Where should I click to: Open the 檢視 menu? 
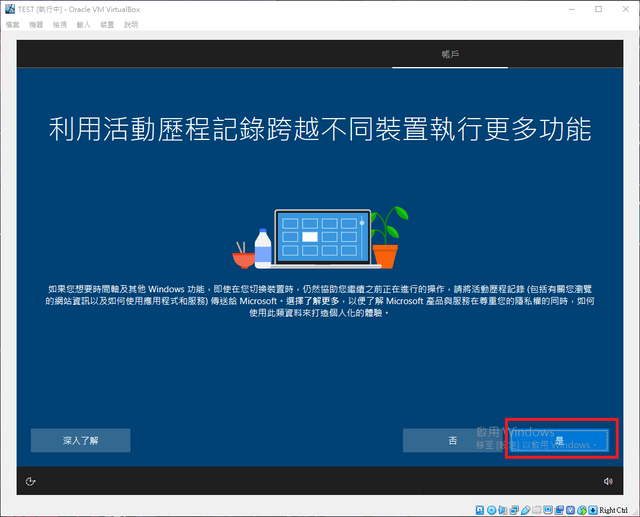(60, 25)
